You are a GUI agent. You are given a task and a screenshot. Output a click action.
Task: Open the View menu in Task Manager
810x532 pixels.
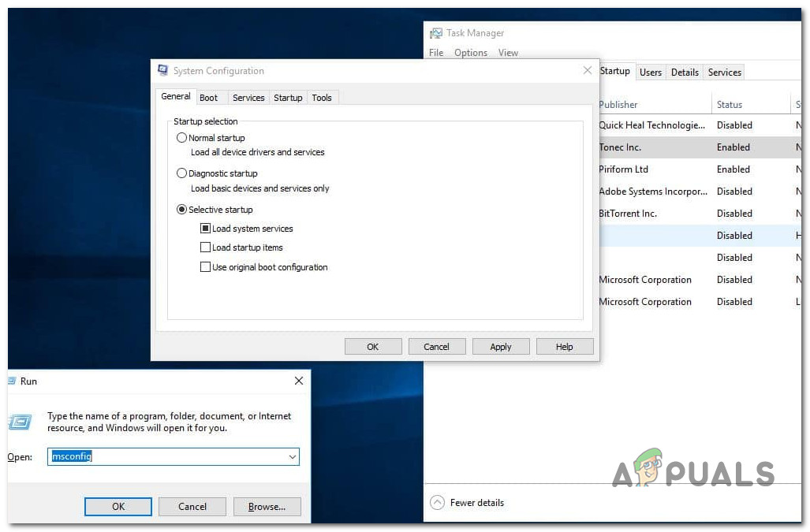coord(508,53)
